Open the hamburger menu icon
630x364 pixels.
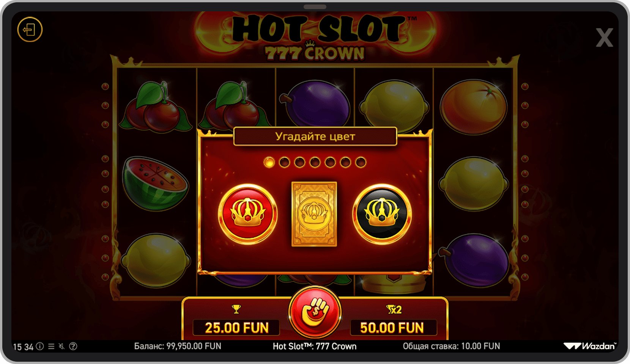point(51,346)
